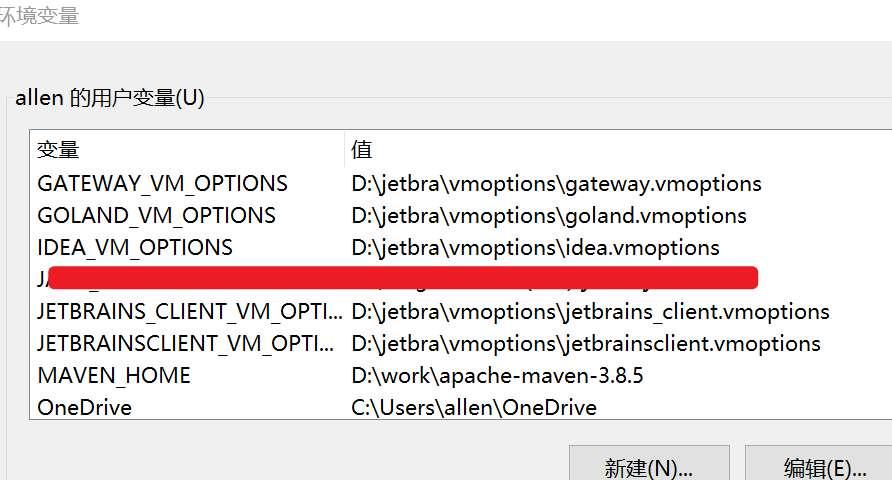892x480 pixels.
Task: Click the "allen 的用户变量(U)" group label
Action: coord(110,98)
